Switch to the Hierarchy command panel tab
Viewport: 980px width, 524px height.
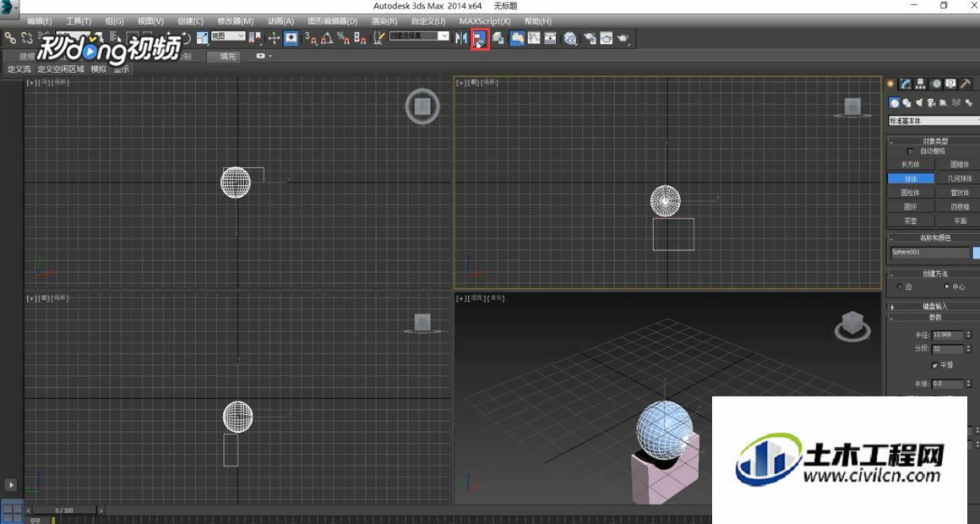click(921, 83)
